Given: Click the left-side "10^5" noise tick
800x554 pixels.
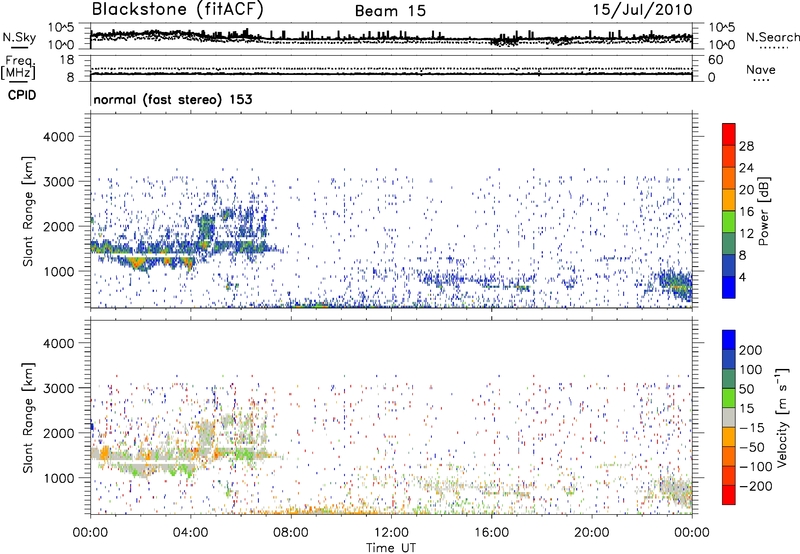Looking at the screenshot, I should coord(61,28).
